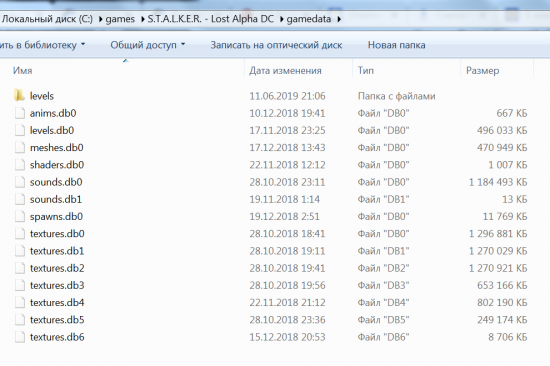
Task: Click the size 13 КБ
Action: coord(515,199)
